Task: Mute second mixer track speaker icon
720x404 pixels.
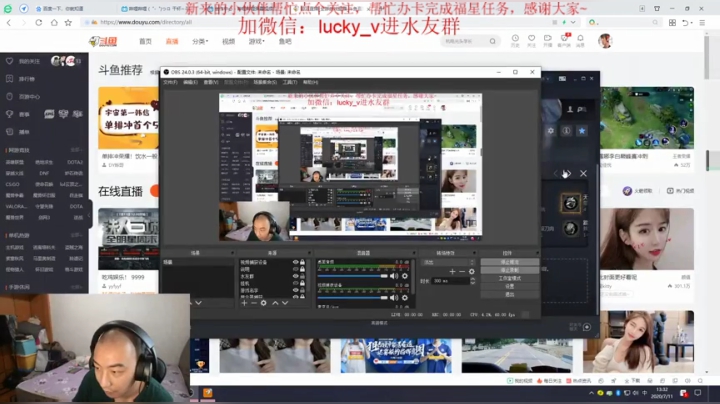Action: [x=394, y=297]
